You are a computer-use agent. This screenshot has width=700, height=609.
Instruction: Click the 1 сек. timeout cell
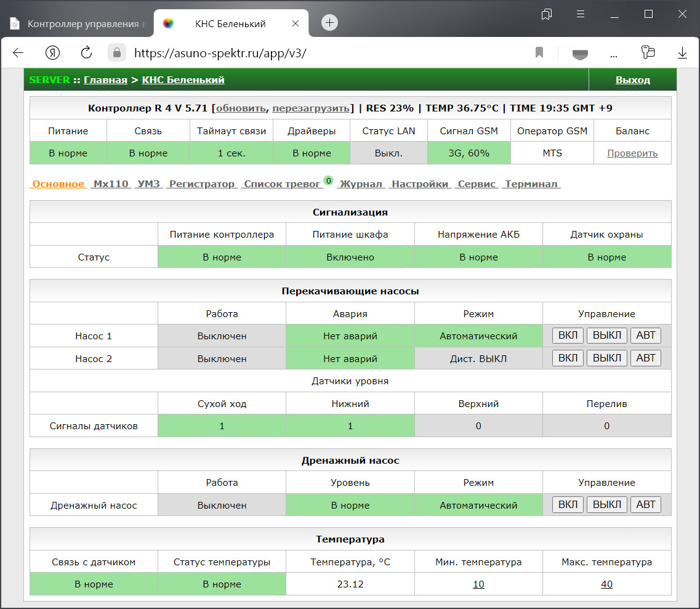coord(231,153)
